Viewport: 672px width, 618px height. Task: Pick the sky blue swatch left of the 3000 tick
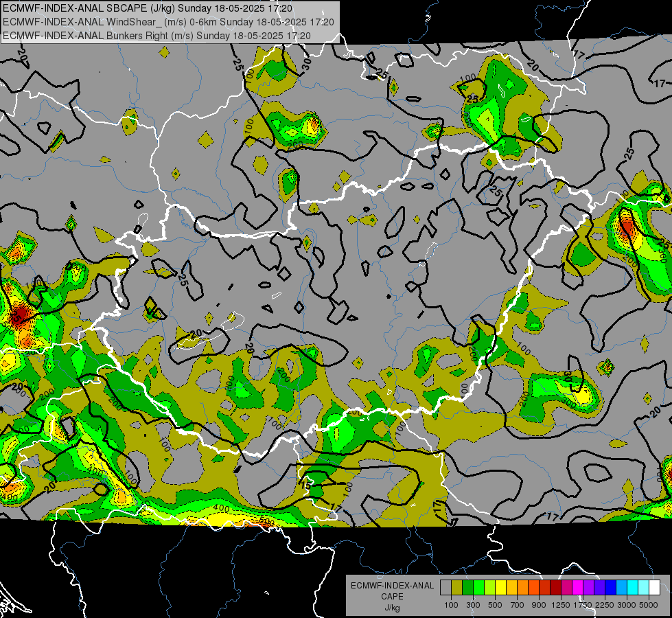tap(621, 588)
